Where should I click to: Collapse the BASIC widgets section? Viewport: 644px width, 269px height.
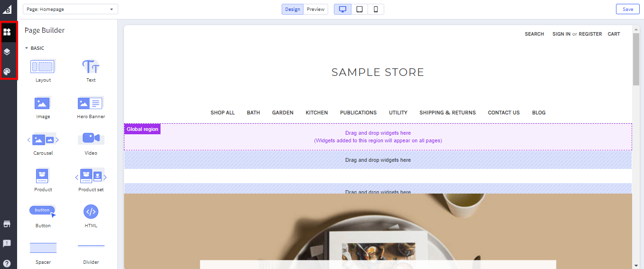[35, 48]
